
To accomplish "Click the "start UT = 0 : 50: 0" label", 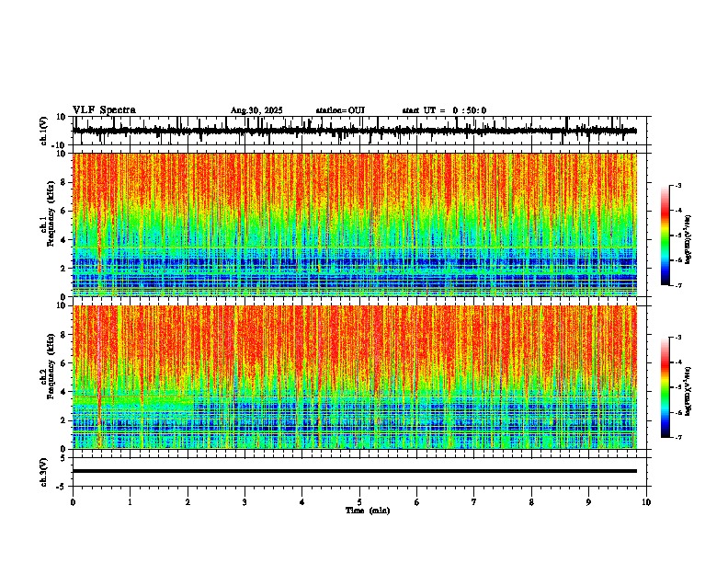I will [444, 110].
